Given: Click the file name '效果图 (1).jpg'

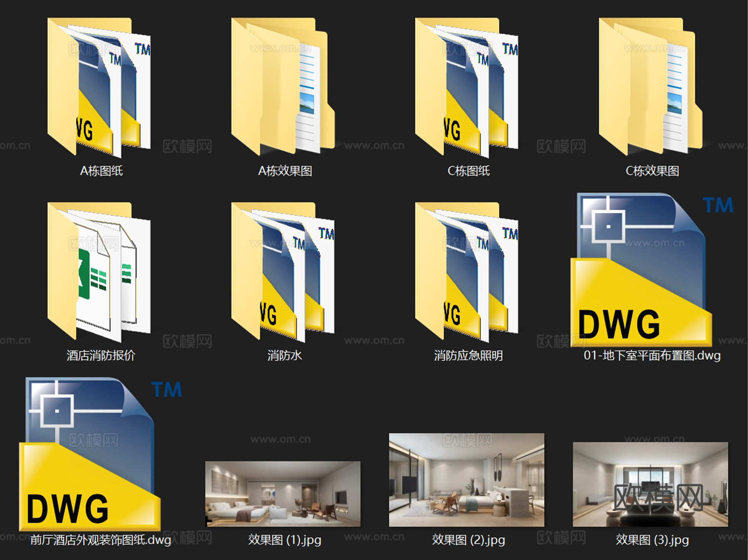Looking at the screenshot, I should pyautogui.click(x=285, y=540).
